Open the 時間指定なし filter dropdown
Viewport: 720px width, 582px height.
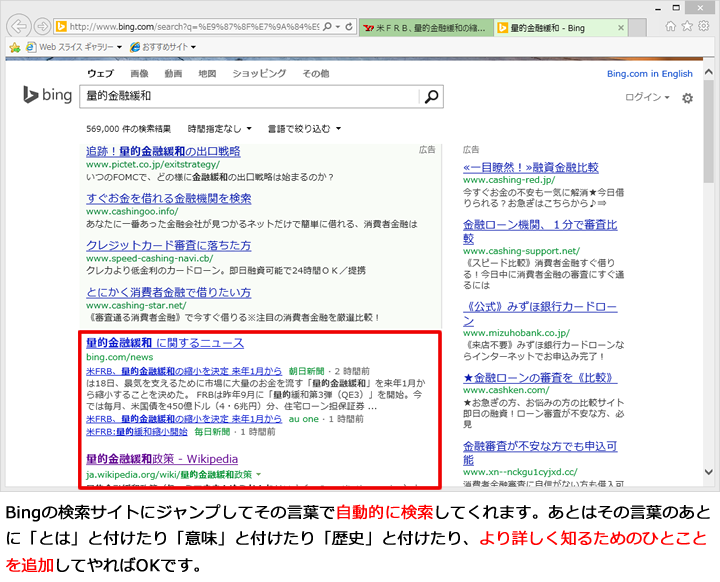pyautogui.click(x=219, y=129)
